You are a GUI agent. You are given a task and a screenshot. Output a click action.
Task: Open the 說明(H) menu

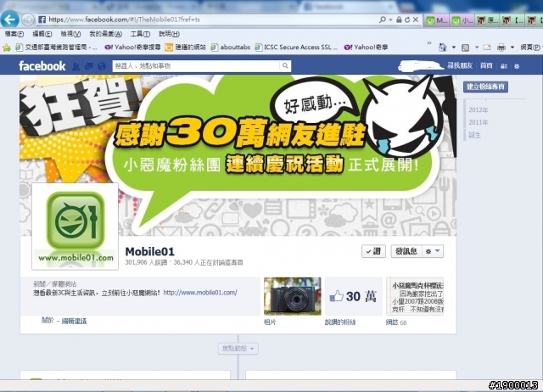point(169,34)
